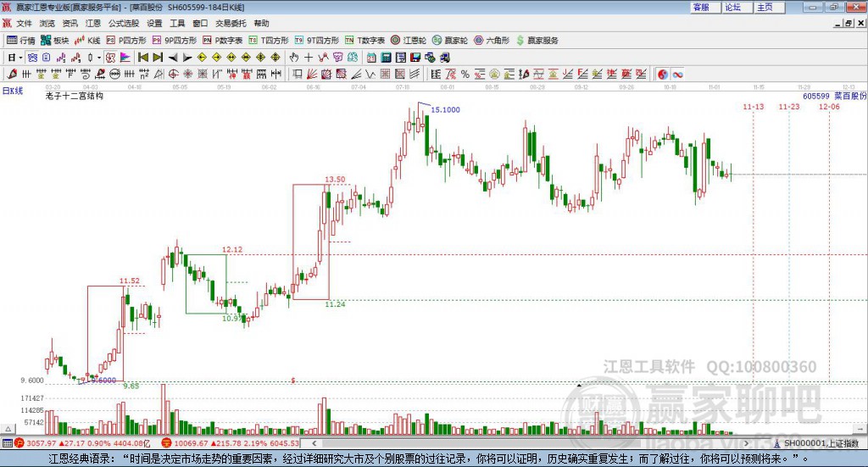Click the horizontal scrollbar left arrow

tap(314, 443)
